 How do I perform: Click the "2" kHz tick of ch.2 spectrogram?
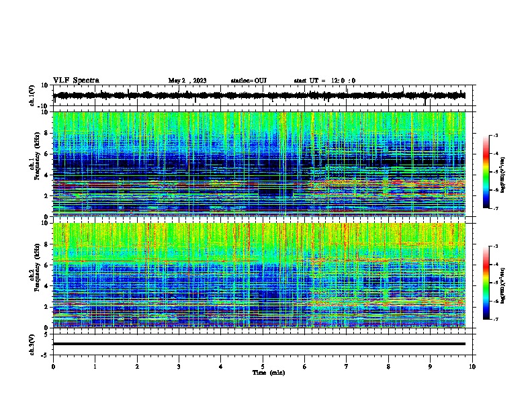(x=47, y=307)
